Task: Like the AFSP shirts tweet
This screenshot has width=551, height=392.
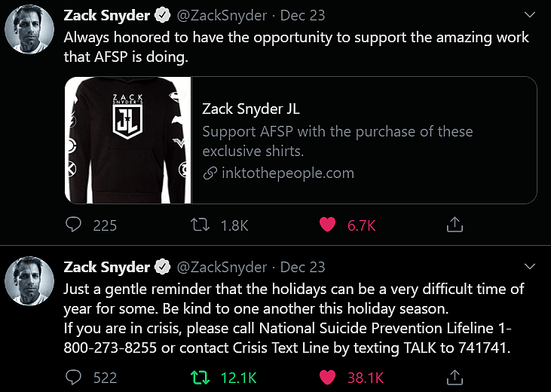Action: [x=326, y=225]
